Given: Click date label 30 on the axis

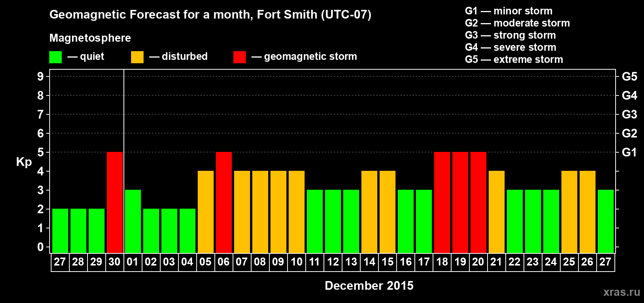Looking at the screenshot, I should tap(114, 262).
